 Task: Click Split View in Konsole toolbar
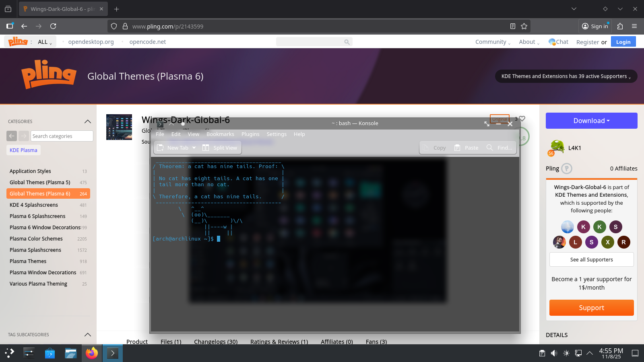[220, 148]
